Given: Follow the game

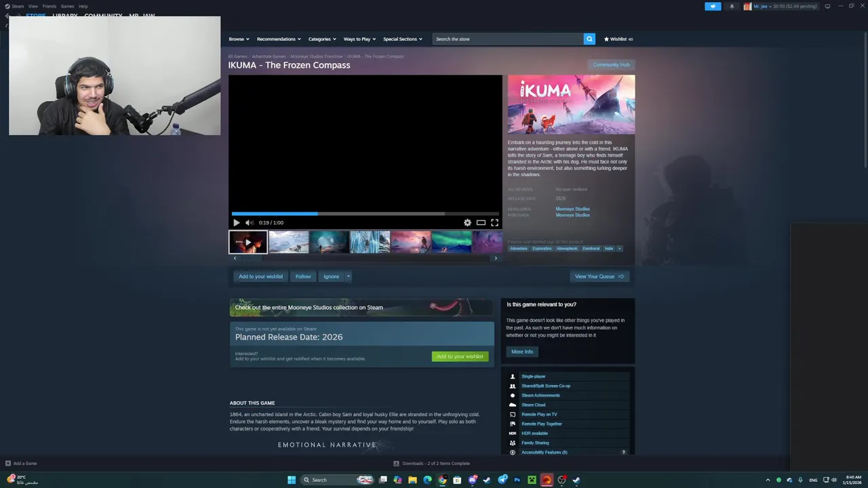Looking at the screenshot, I should click(303, 277).
